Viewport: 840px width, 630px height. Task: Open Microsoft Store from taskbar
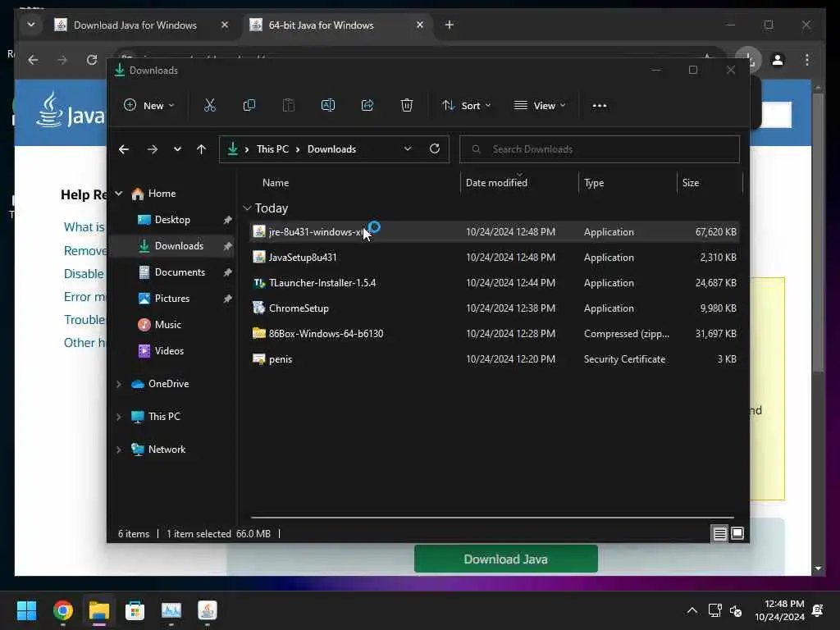[x=135, y=610]
